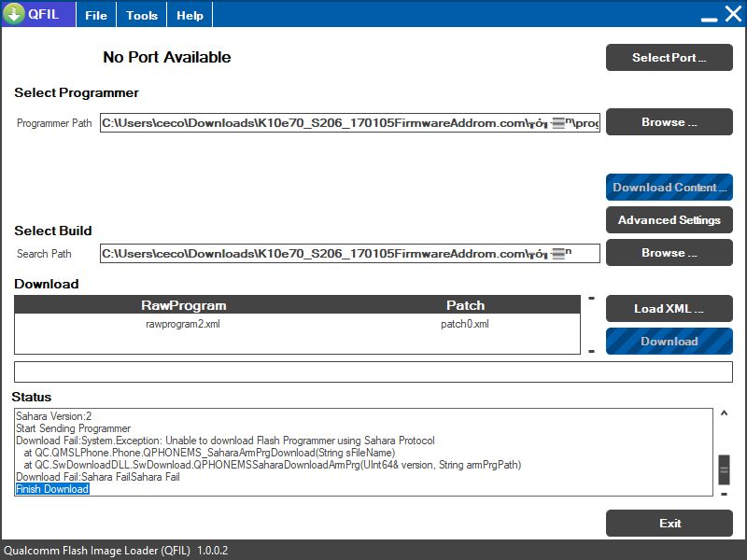The image size is (747, 560).
Task: Click the status log scroll up arrow
Action: (725, 413)
